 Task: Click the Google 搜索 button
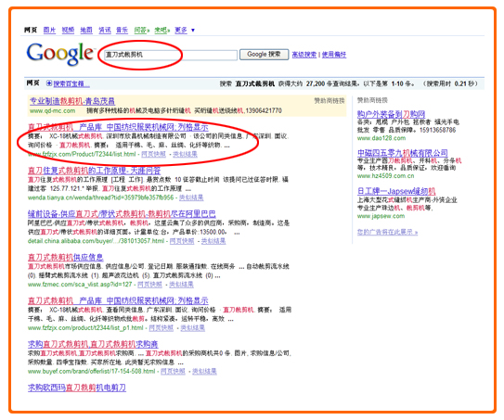pos(264,55)
